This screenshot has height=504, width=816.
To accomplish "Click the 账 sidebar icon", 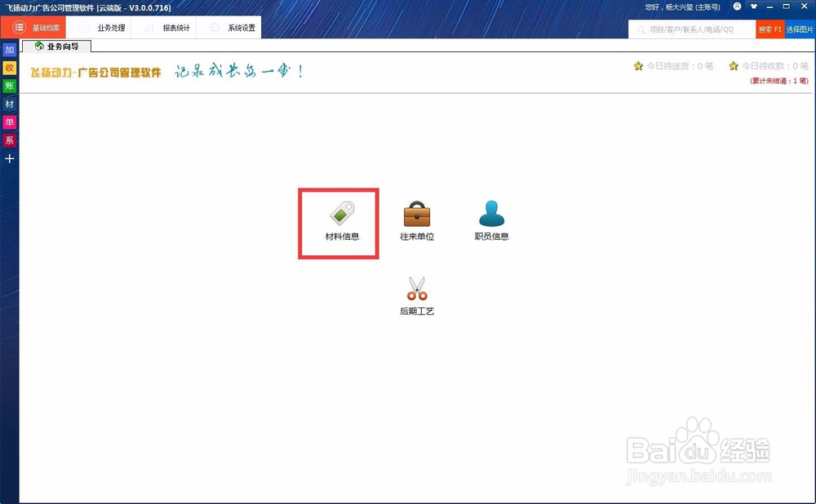I will [9, 86].
